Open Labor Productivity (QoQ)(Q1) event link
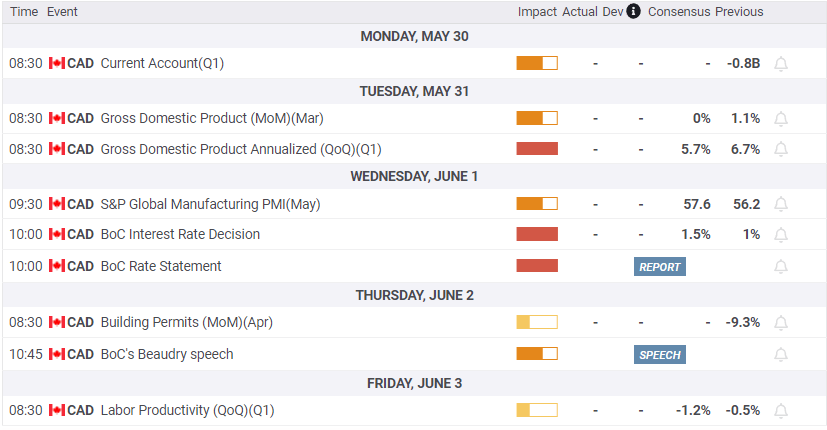Screen dimensions: 827x430 point(187,410)
